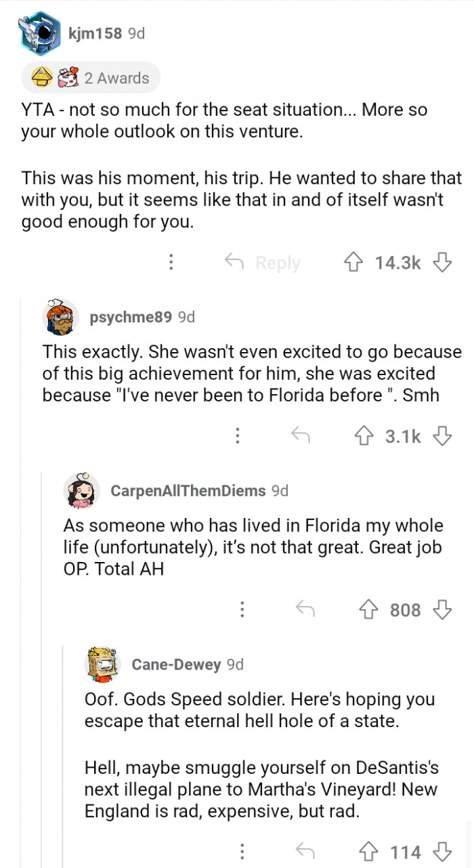Open options menu for CarpenAllThemDiems' comment

pyautogui.click(x=241, y=610)
